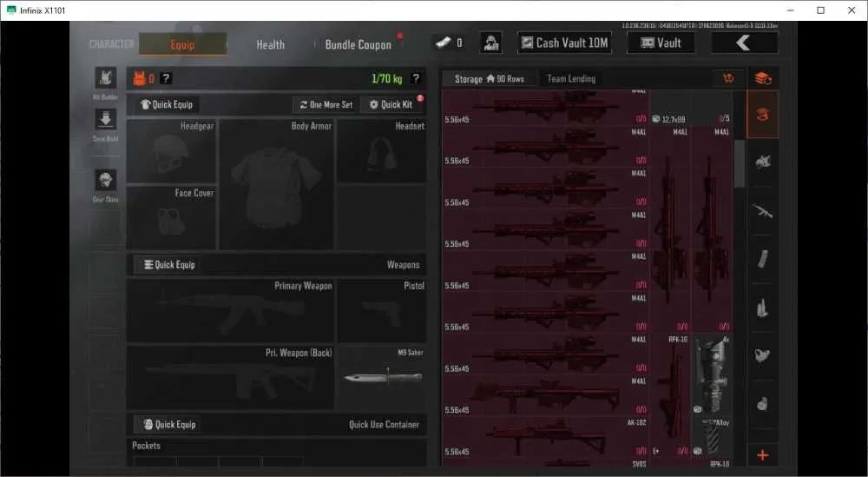
Task: Open help question mark next to 1/70 kg
Action: 416,79
